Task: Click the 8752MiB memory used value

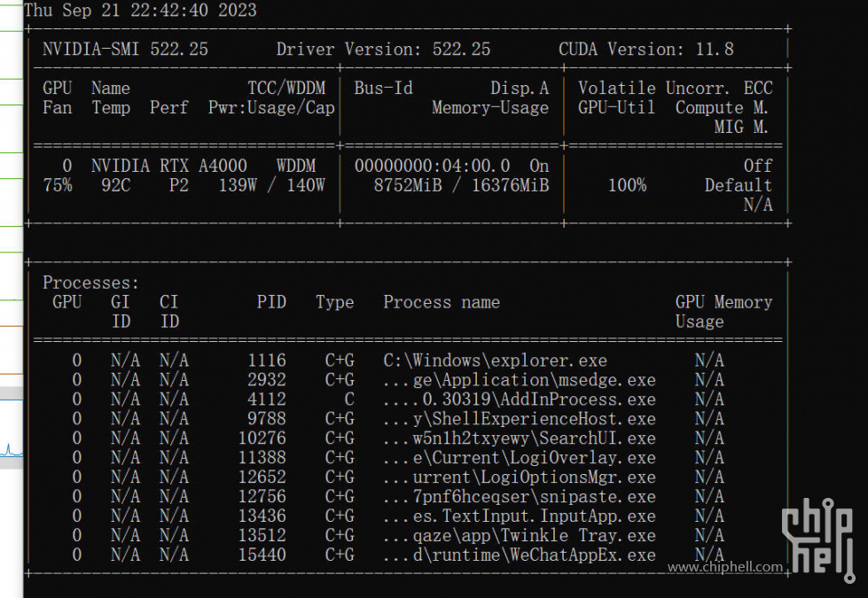Action: pos(408,185)
